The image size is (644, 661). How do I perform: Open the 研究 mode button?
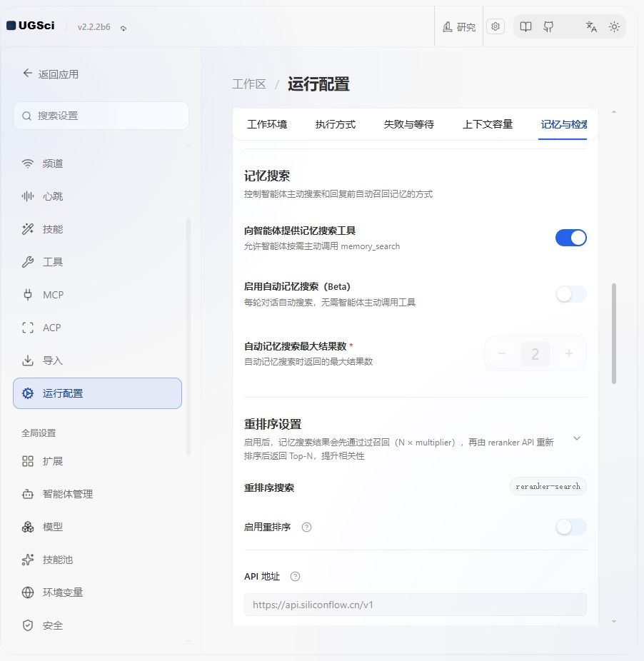coord(459,27)
